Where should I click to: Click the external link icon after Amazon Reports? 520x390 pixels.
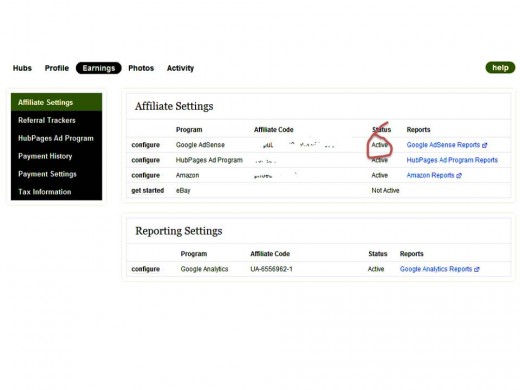tap(459, 176)
